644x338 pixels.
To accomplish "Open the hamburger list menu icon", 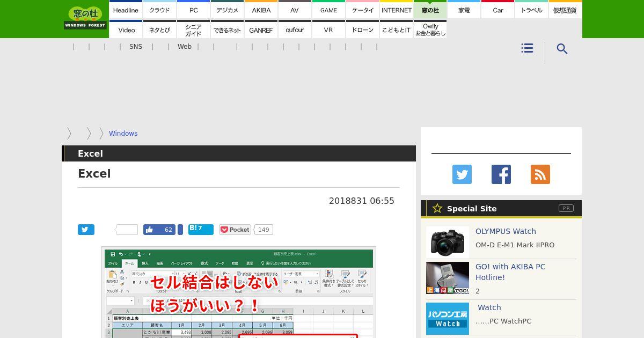I will click(x=527, y=48).
